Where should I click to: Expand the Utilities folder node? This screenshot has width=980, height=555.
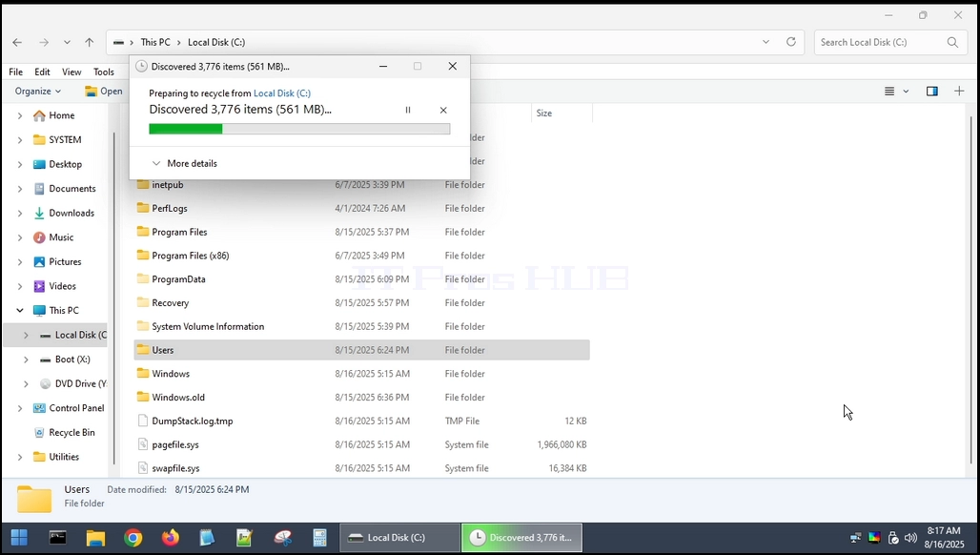pyautogui.click(x=20, y=457)
